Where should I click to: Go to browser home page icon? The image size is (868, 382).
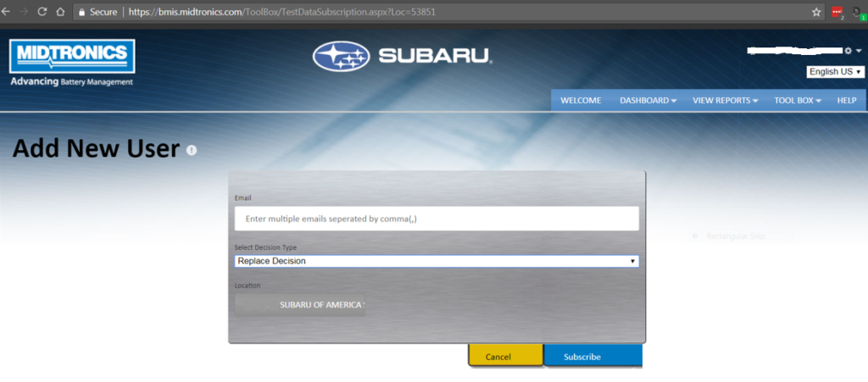[60, 12]
